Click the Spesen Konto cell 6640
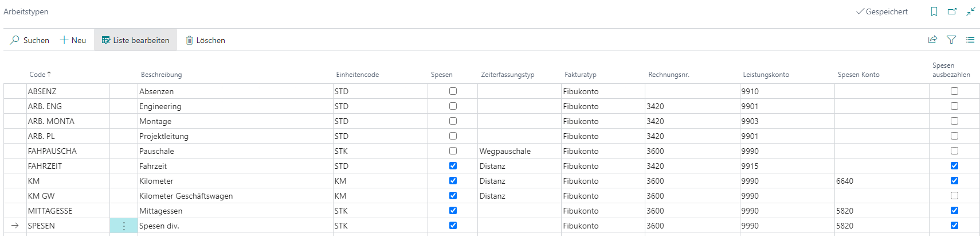 click(882, 181)
